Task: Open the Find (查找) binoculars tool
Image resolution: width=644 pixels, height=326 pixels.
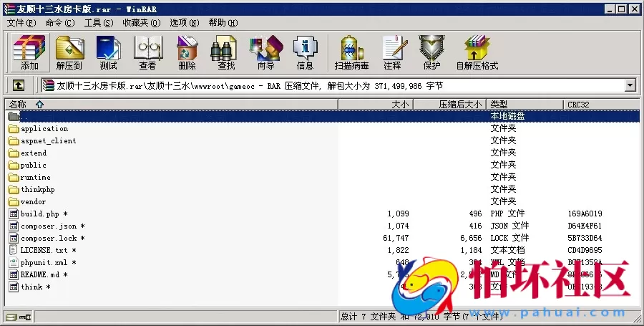Action: coord(226,52)
